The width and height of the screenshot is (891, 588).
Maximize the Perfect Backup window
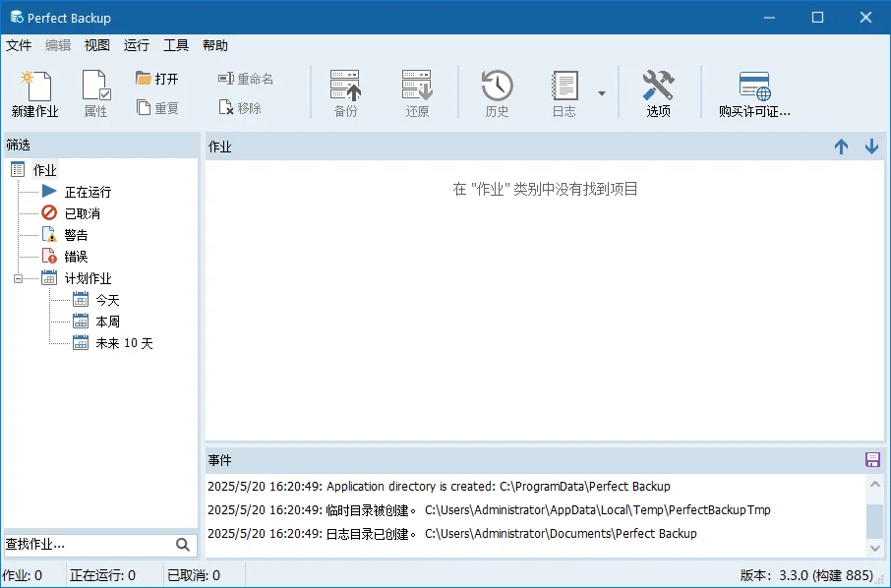point(817,18)
